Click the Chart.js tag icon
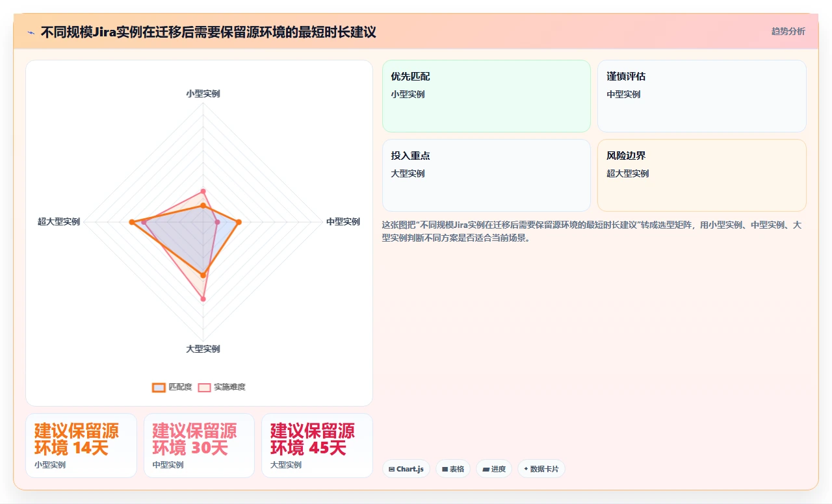This screenshot has width=832, height=504. pos(391,469)
